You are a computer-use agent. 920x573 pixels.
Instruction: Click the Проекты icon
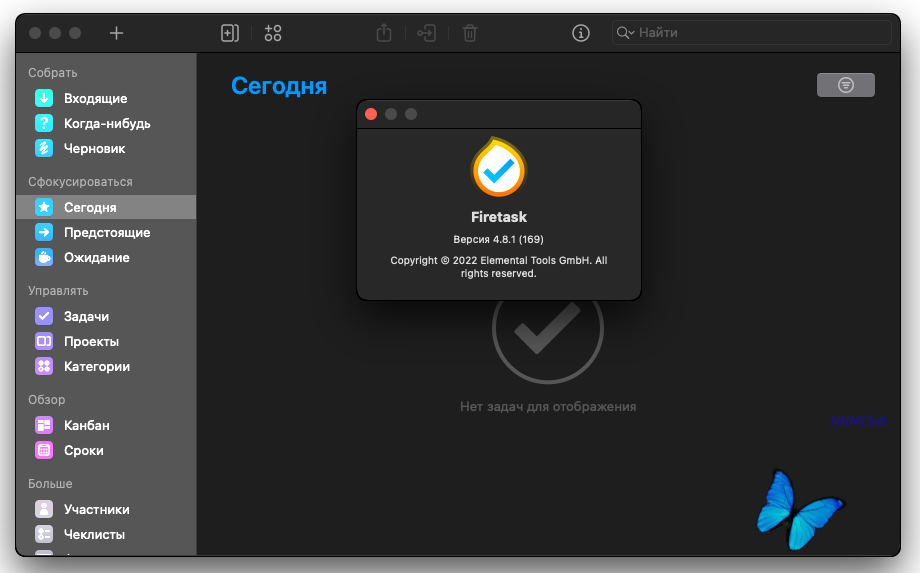[44, 341]
